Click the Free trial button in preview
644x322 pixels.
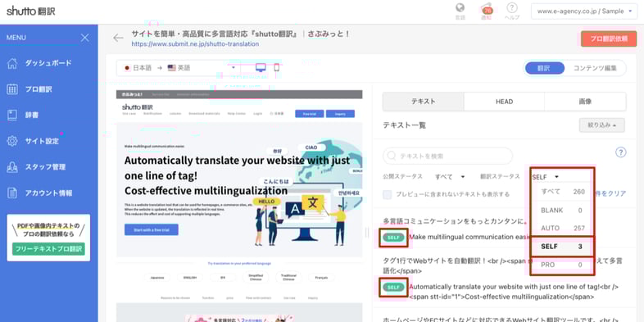coord(309,114)
